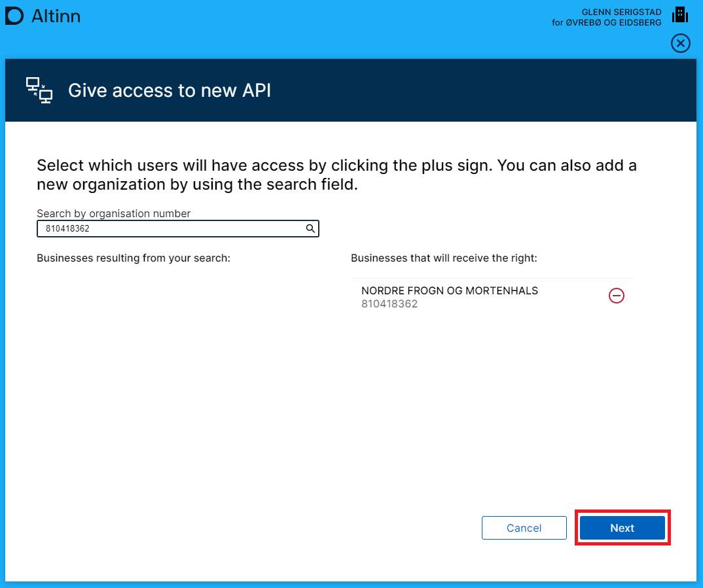The height and width of the screenshot is (588, 703).
Task: Click the 'Give access to new API' heading
Action: [x=170, y=90]
